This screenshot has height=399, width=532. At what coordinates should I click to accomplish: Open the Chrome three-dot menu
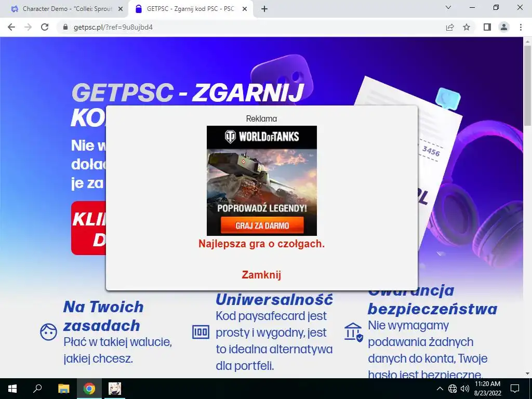click(521, 27)
